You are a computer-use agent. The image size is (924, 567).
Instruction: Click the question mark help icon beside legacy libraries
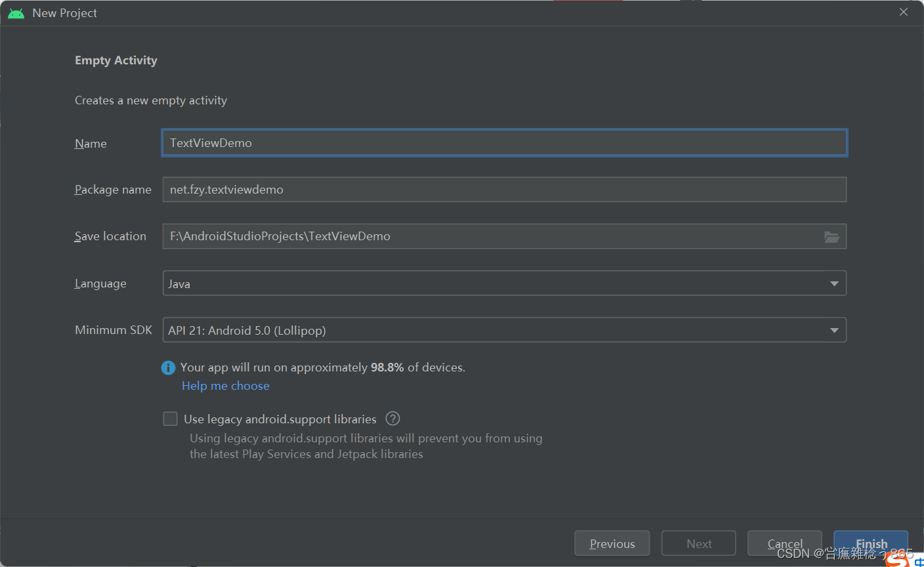pyautogui.click(x=392, y=419)
